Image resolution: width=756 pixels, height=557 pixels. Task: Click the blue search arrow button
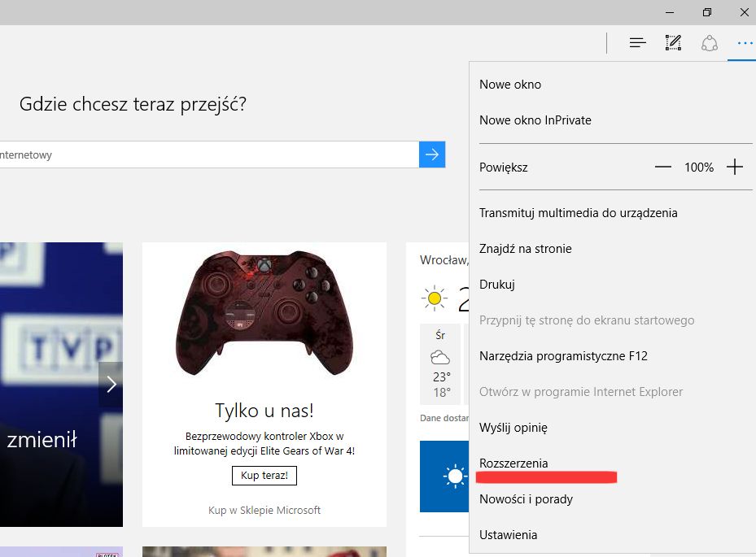click(x=432, y=154)
